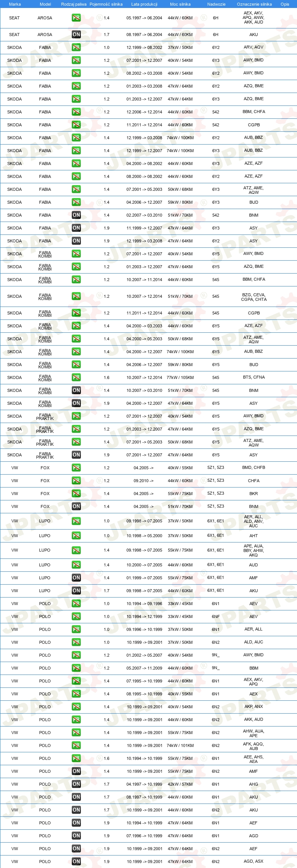Select engine codes 'AHW, AUA, APE'

(x=253, y=733)
